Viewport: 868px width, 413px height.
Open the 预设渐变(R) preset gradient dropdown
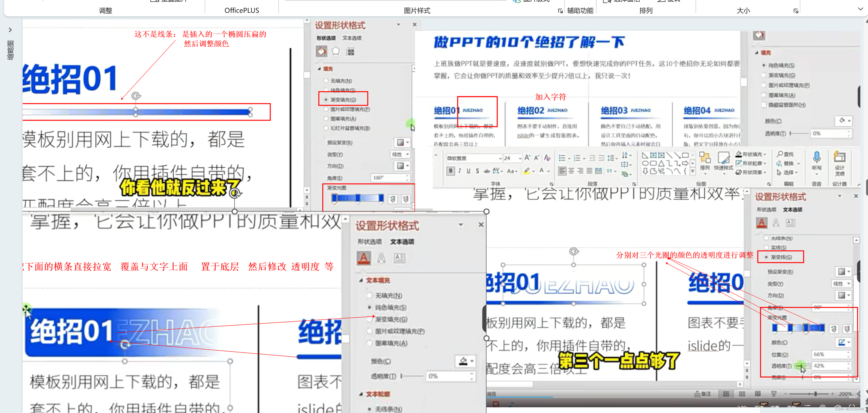pos(402,142)
